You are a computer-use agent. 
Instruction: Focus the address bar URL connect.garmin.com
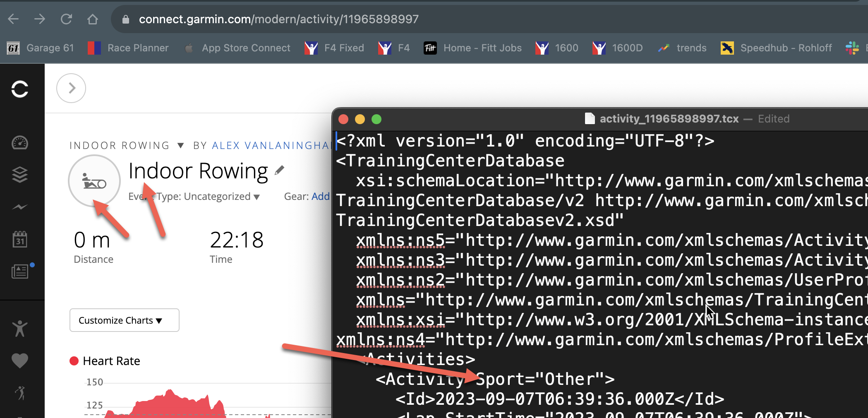[278, 19]
